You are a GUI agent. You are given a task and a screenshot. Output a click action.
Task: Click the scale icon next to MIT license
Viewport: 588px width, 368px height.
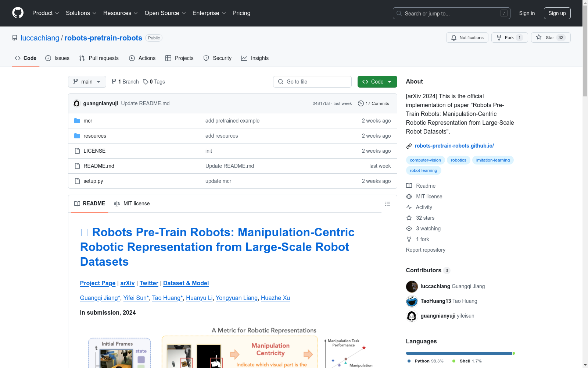(x=409, y=197)
